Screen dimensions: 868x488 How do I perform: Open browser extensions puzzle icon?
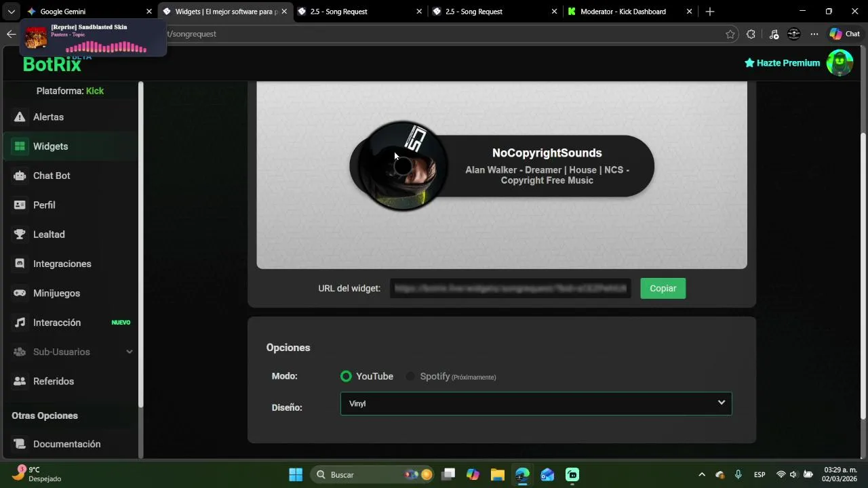(751, 34)
